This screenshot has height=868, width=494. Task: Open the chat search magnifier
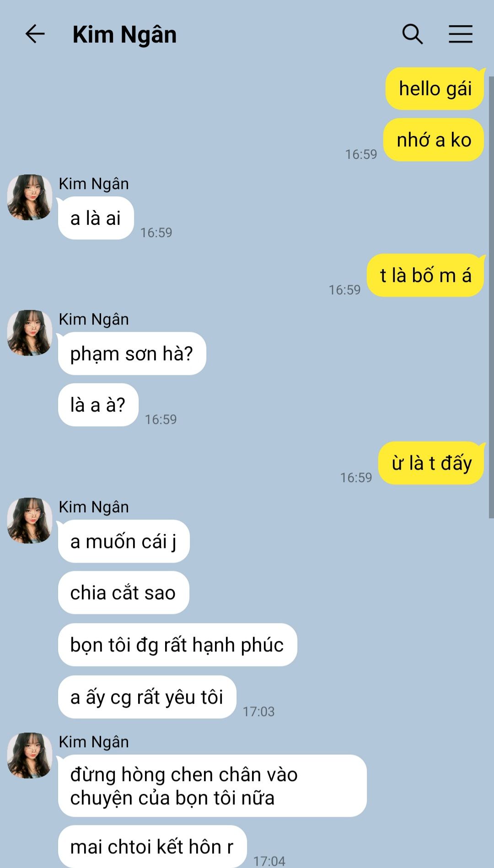click(412, 34)
